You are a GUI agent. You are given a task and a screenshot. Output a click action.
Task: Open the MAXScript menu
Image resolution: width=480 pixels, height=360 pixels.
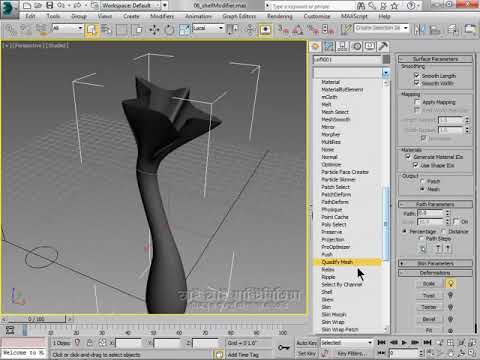tap(354, 16)
